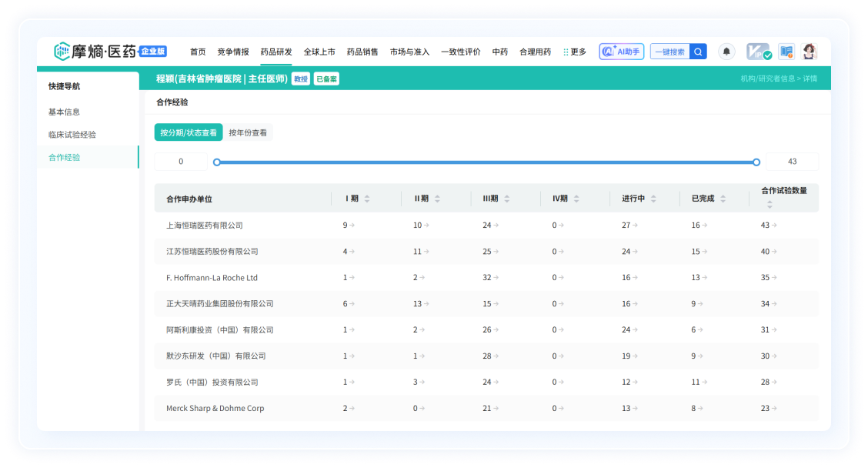Open 阿斯利康 total count 31
This screenshot has width=868, height=468.
coord(769,329)
